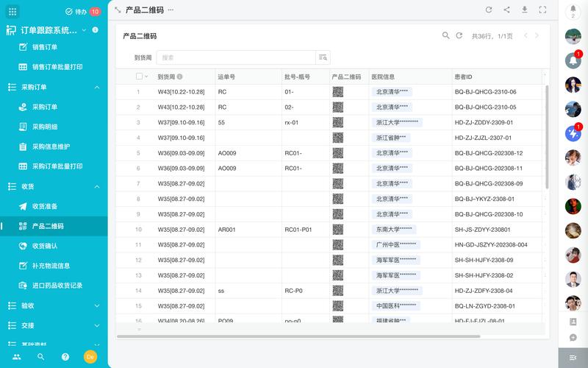Click the chat bubble icon in the right panel
This screenshot has width=588, height=368.
(x=573, y=338)
